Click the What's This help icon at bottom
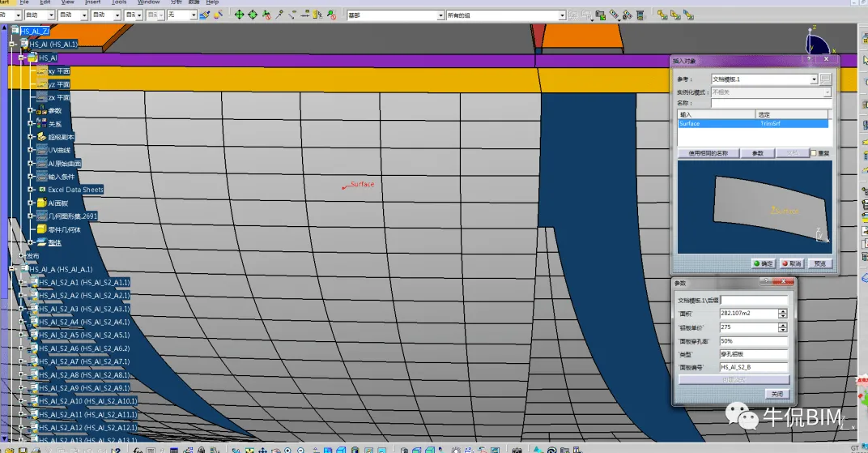868x453 pixels. 117,450
